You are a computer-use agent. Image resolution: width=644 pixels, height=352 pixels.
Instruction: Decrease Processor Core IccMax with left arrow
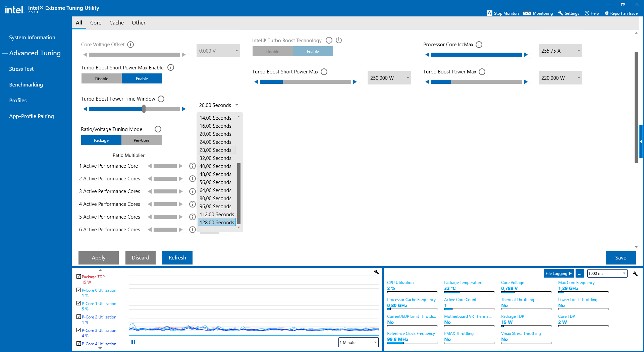point(427,55)
